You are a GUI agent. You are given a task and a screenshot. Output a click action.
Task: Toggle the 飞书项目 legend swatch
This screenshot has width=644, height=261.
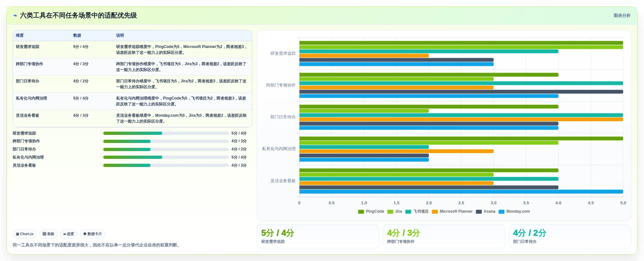(x=408, y=212)
